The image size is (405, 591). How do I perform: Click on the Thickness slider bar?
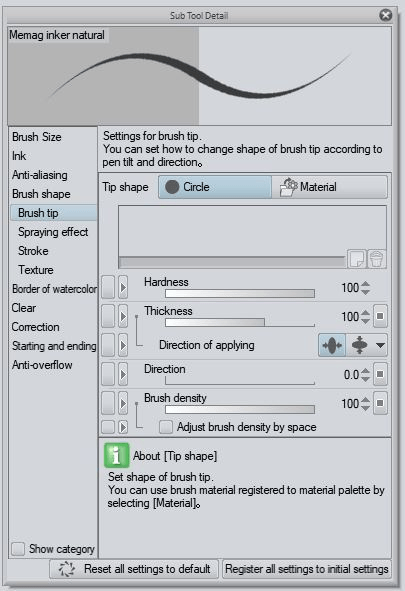pyautogui.click(x=240, y=323)
